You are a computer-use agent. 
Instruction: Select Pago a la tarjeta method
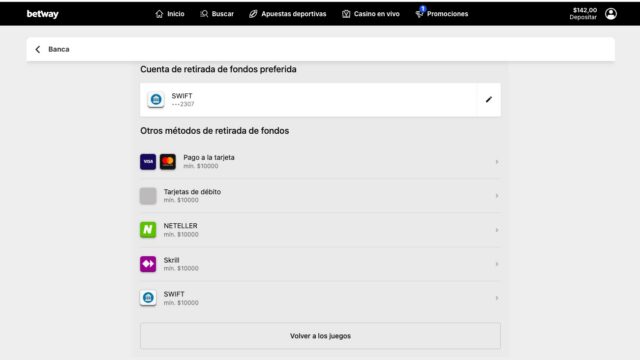[x=320, y=162]
